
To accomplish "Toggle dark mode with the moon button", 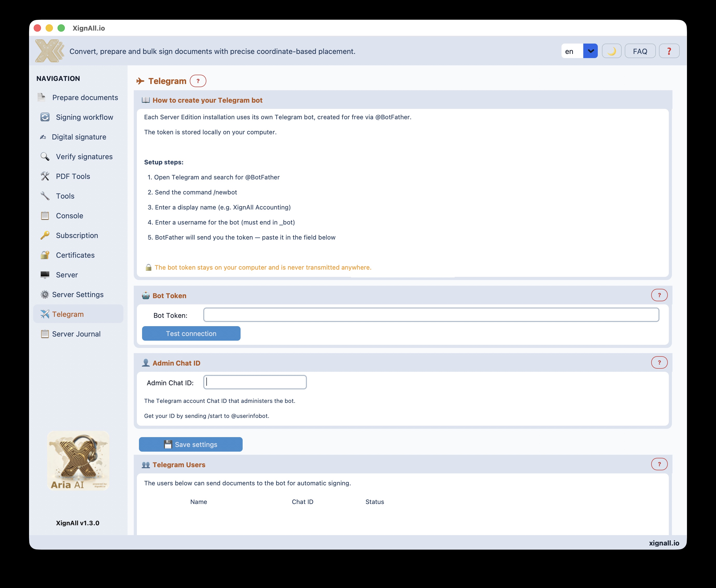I will pyautogui.click(x=612, y=51).
